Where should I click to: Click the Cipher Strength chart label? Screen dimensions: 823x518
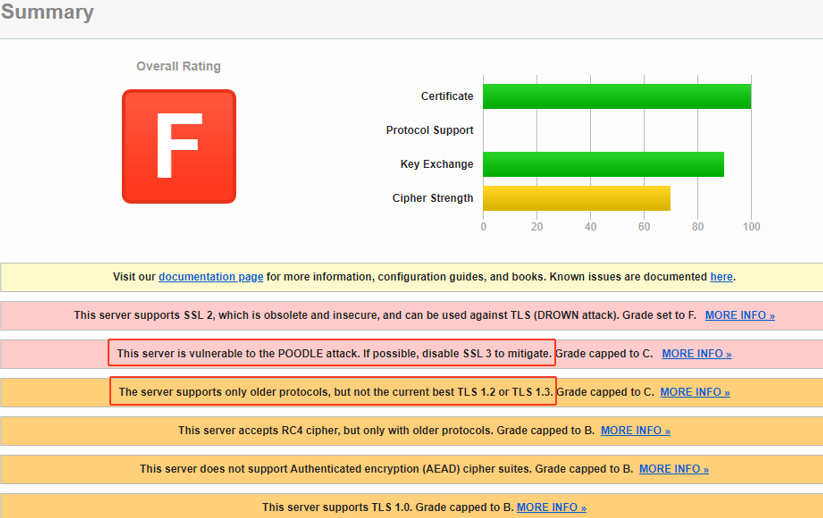pos(432,198)
